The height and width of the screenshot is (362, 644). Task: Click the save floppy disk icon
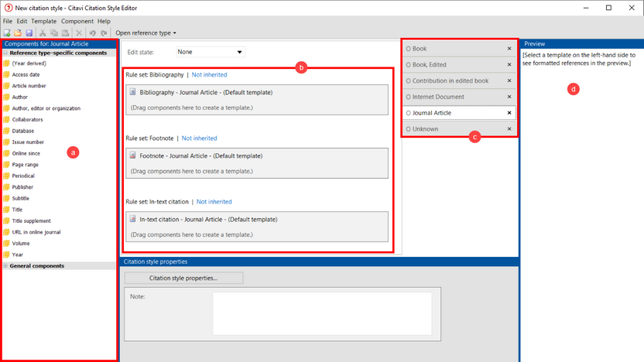click(x=29, y=32)
